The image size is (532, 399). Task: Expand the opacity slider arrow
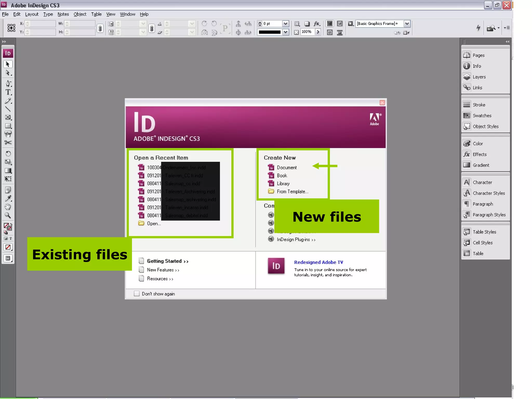pyautogui.click(x=318, y=32)
